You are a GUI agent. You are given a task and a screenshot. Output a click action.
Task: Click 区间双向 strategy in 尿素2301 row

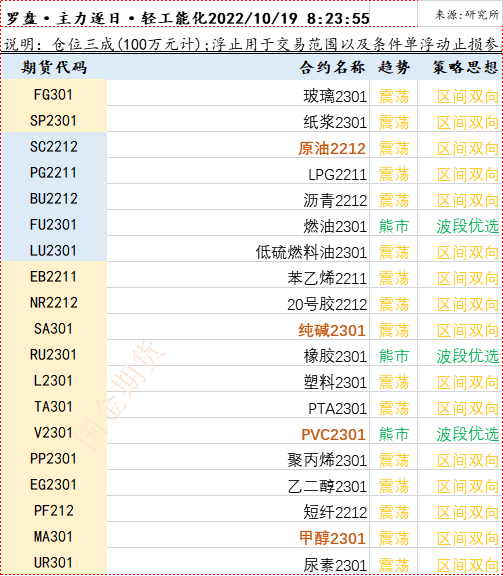pos(468,565)
